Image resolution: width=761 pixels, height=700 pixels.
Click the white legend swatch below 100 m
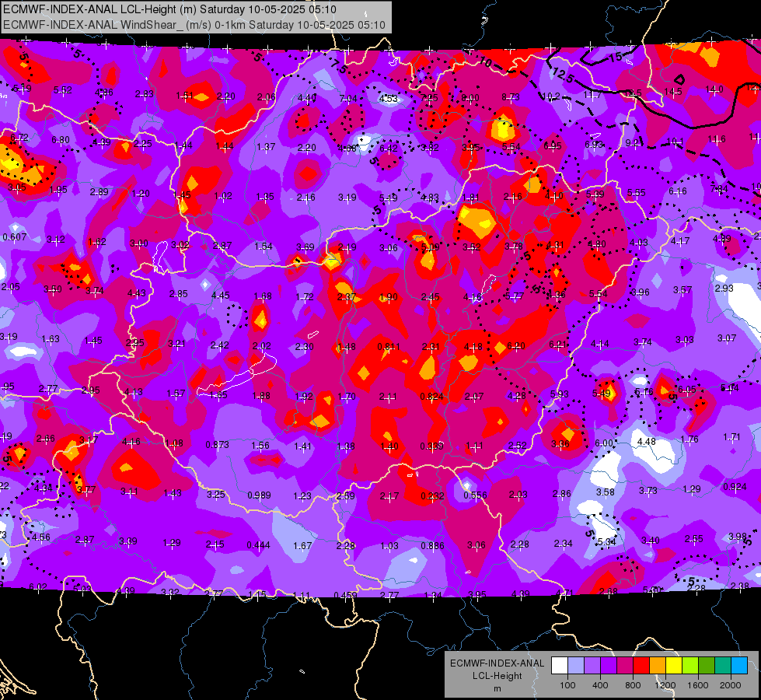tap(559, 665)
